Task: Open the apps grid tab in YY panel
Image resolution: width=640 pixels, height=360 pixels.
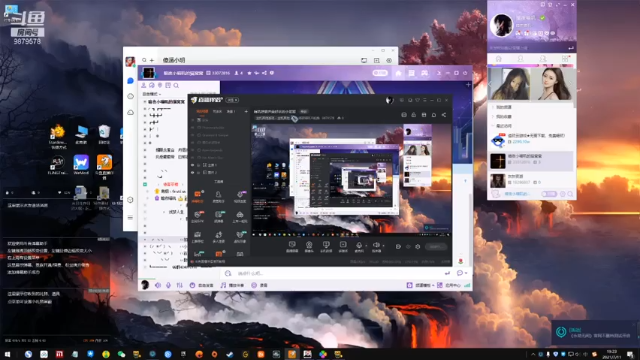Action: [x=565, y=59]
